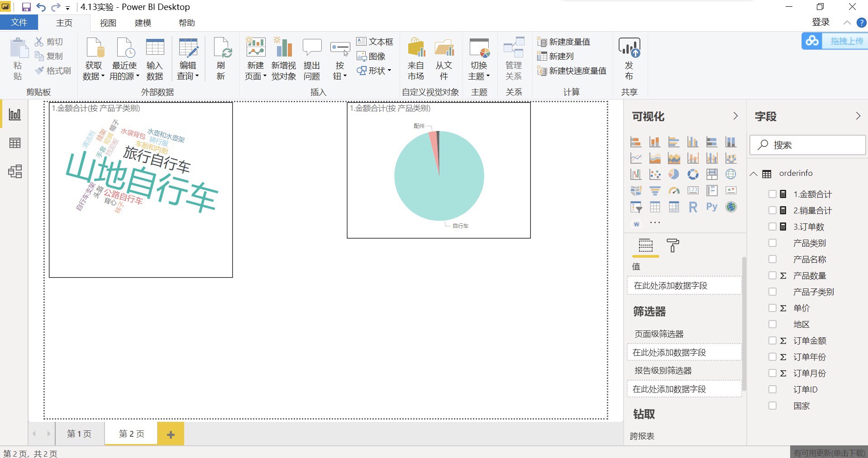Click the Save icon in title bar
The width and height of the screenshot is (868, 458).
click(26, 7)
